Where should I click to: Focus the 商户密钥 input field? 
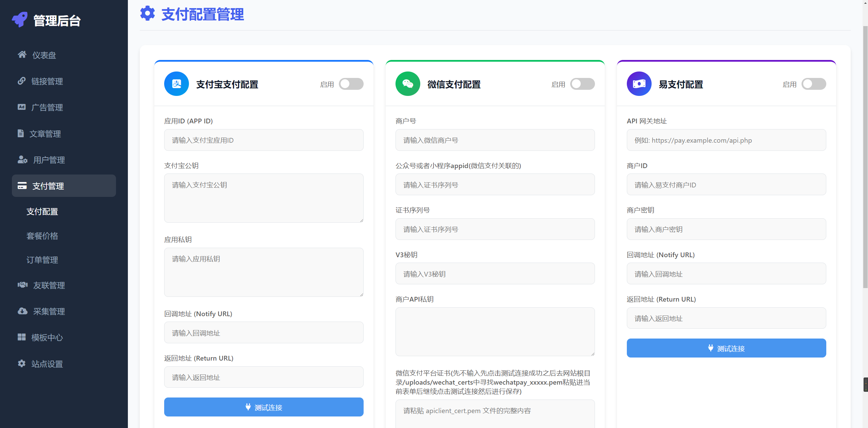pyautogui.click(x=727, y=229)
